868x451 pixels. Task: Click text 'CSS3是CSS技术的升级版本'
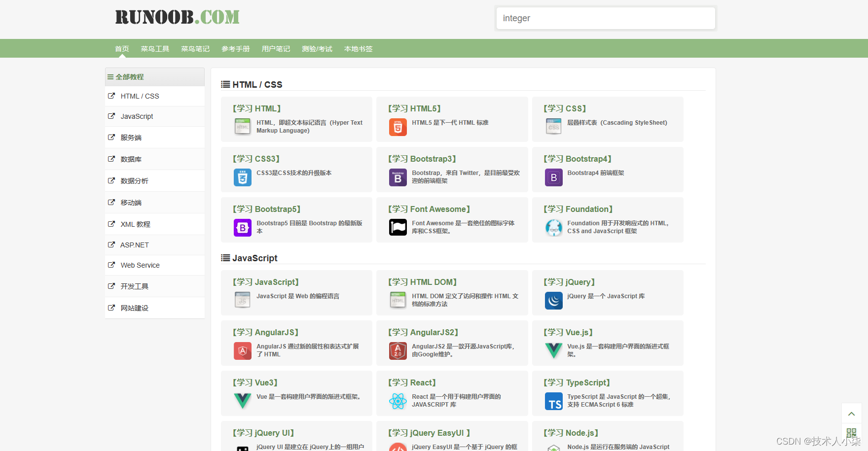[x=294, y=173]
